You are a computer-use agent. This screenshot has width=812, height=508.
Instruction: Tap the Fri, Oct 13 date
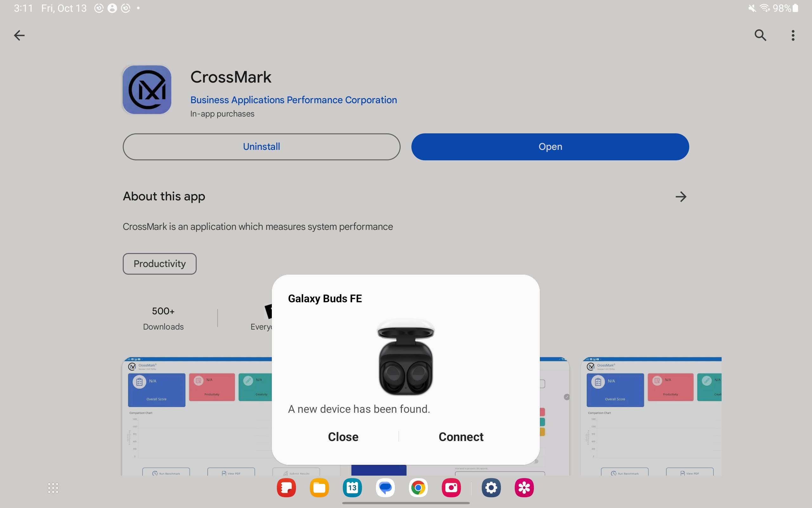tap(64, 8)
